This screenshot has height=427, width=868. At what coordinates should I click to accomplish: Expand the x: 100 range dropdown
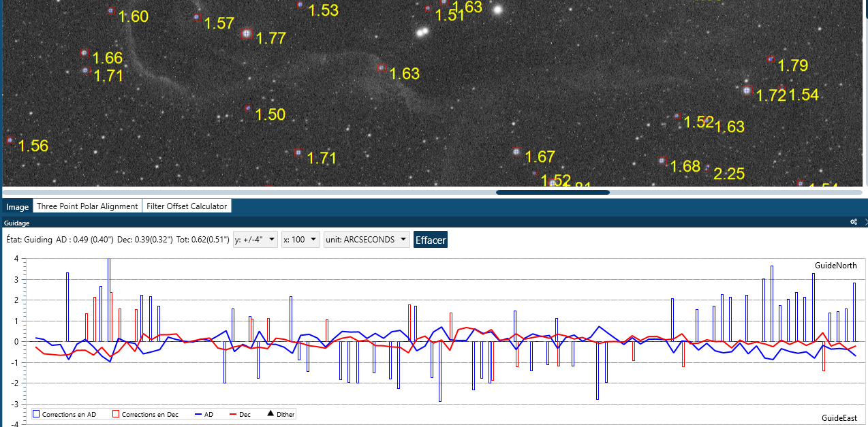(300, 240)
